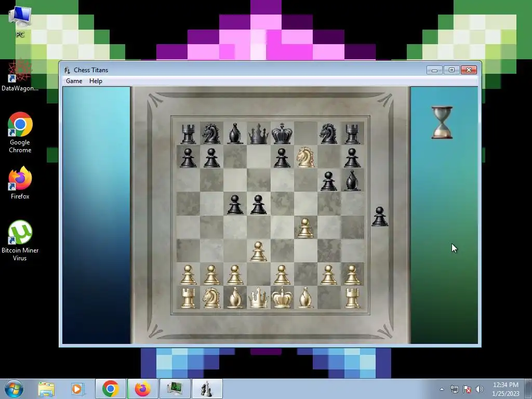Select the black knight on g8
Viewport: 532px width, 399px height.
pyautogui.click(x=328, y=134)
